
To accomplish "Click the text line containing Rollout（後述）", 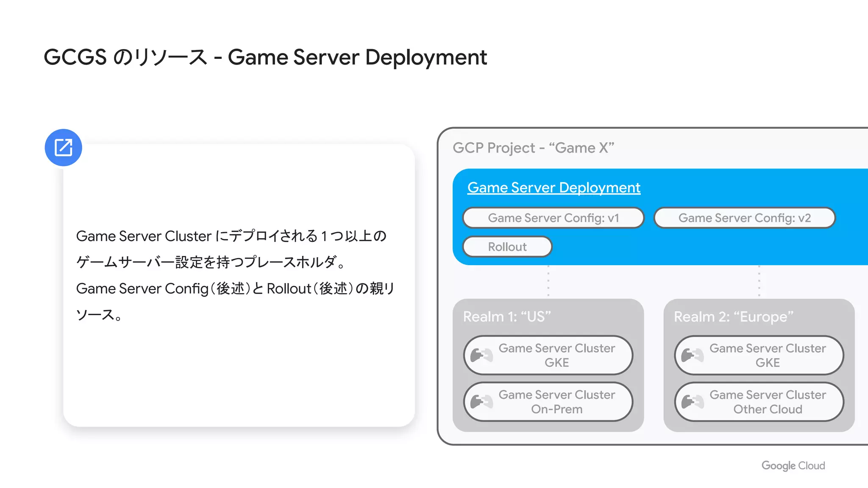I will (x=235, y=288).
